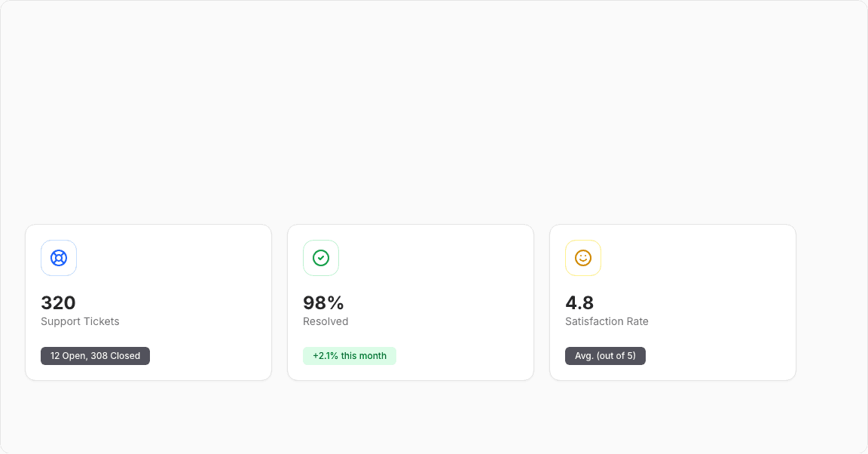This screenshot has height=454, width=868.
Task: Click "308 Closed" in the tickets badge
Action: (x=115, y=356)
